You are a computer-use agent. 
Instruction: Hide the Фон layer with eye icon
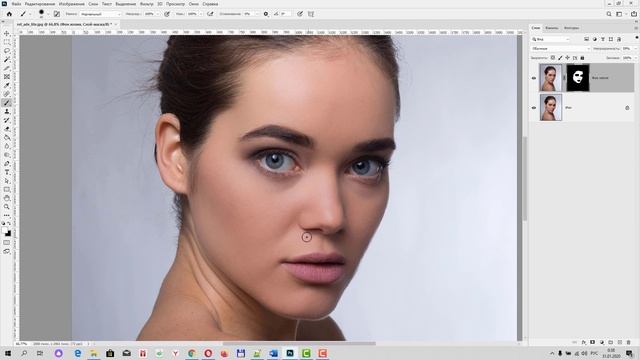tap(534, 108)
